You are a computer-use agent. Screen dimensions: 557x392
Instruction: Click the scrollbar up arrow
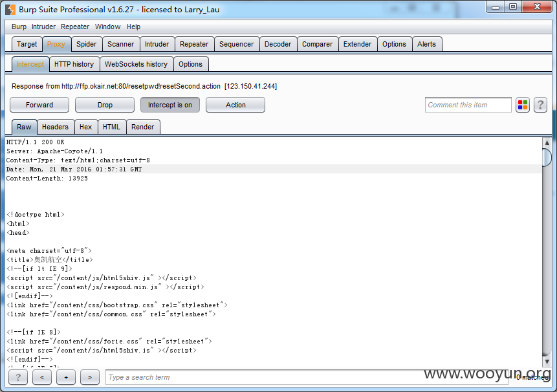pyautogui.click(x=547, y=142)
